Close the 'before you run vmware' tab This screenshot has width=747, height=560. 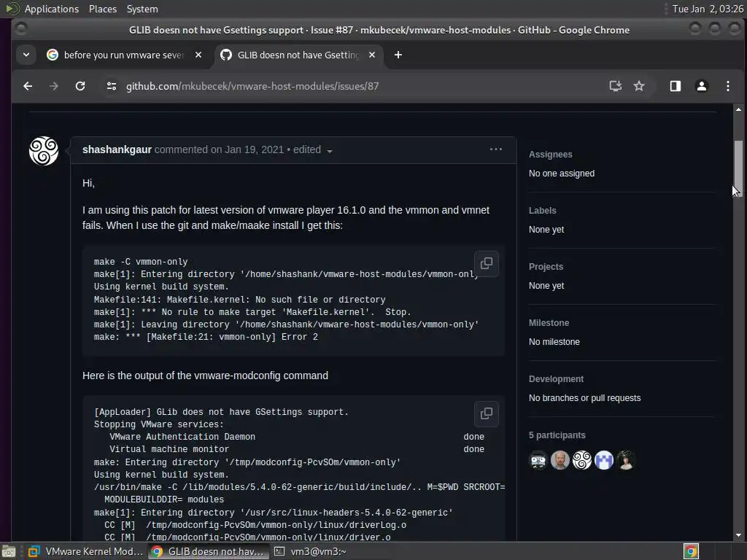pos(198,55)
